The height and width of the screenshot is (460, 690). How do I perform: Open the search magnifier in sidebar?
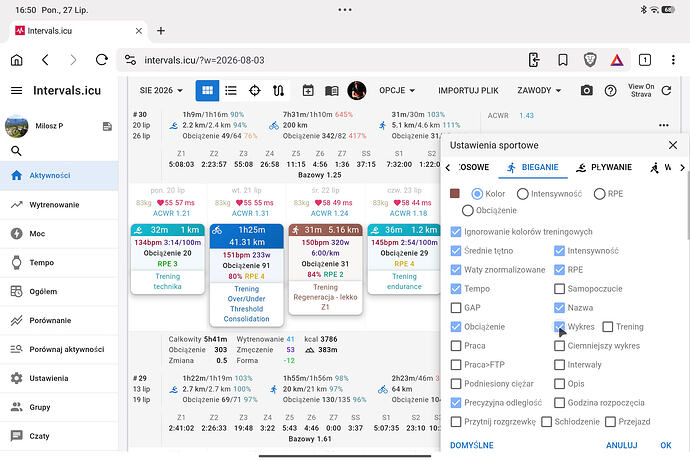(16, 151)
